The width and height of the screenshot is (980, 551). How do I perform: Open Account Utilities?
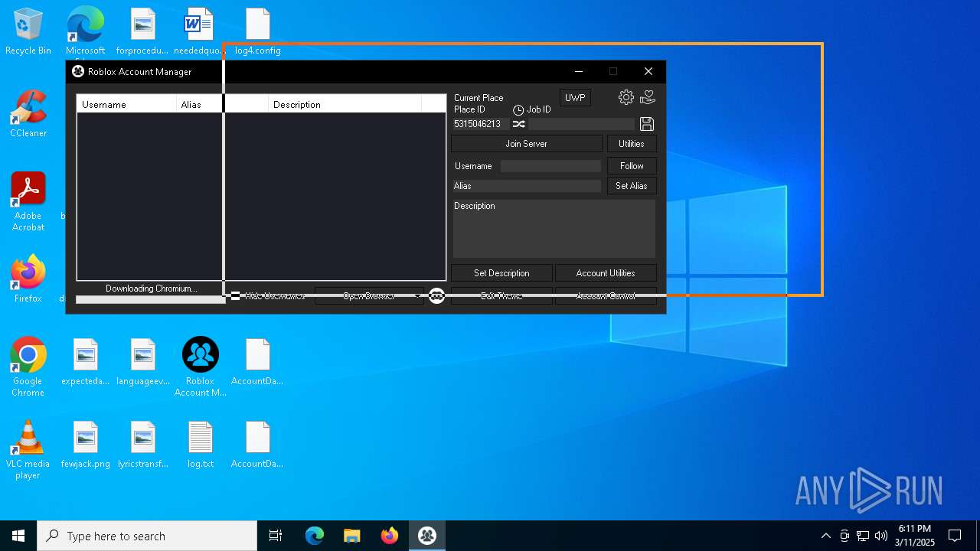click(606, 273)
